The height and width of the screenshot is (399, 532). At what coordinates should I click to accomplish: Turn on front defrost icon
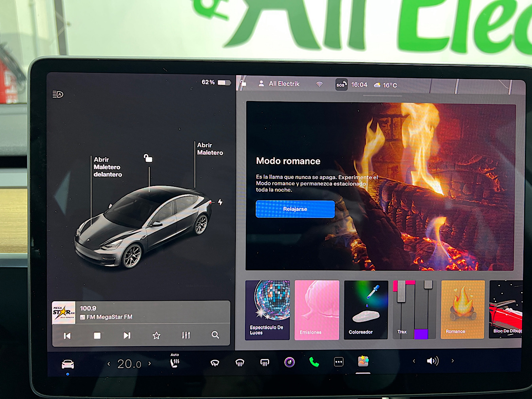(x=240, y=363)
